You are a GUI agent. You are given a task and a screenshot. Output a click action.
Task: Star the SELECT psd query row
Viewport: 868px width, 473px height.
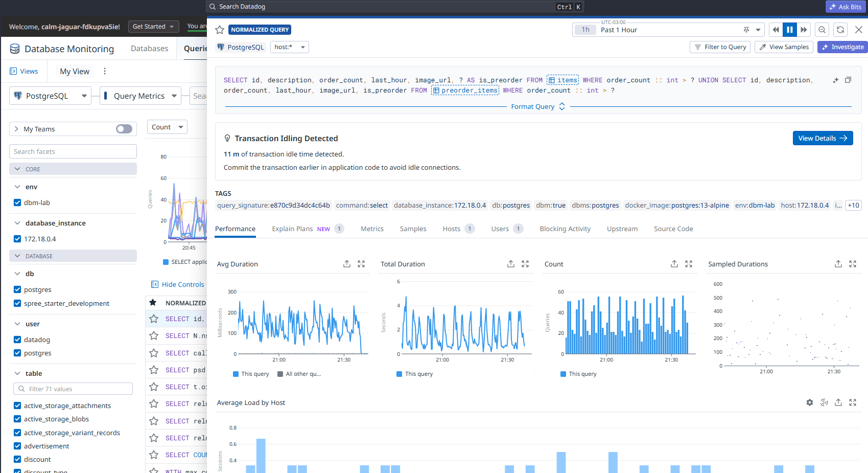tap(154, 370)
